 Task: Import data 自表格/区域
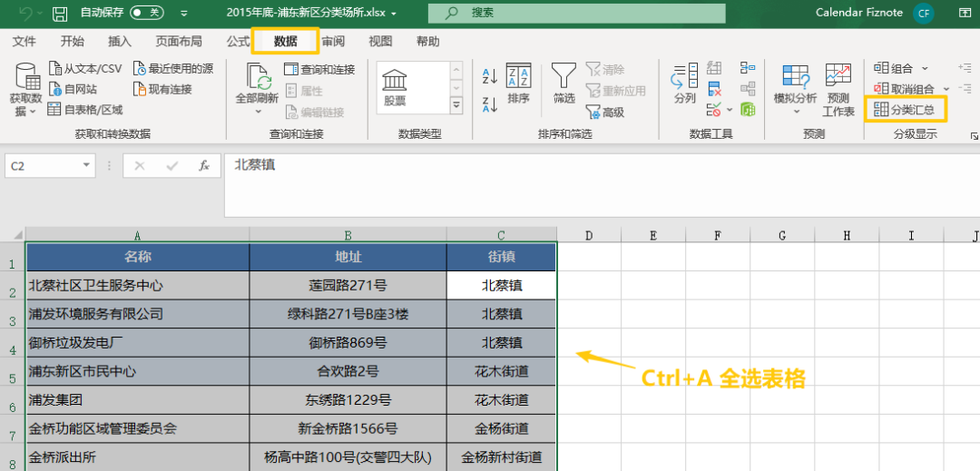tap(85, 110)
